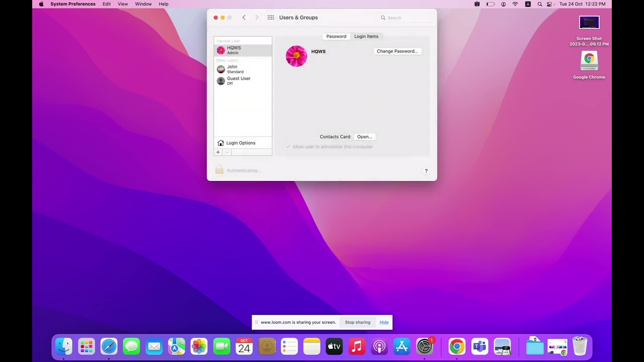Open Calendar showing Oct 24 in Dock

pos(244,346)
